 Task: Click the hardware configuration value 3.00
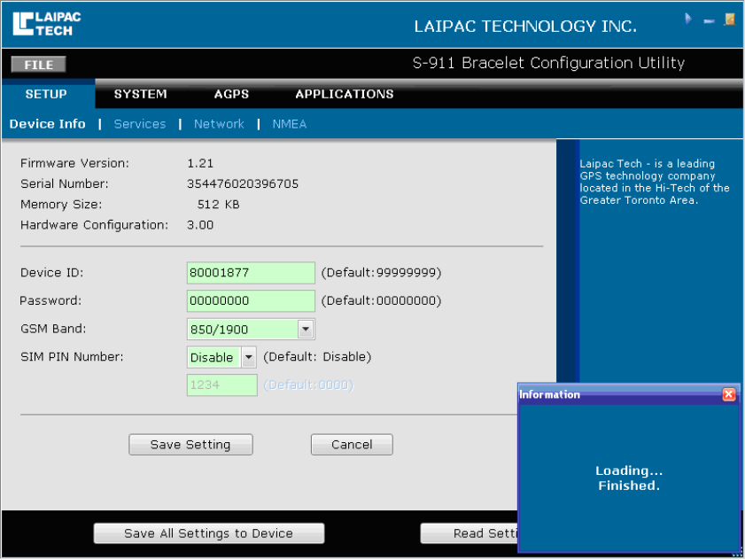tap(200, 225)
